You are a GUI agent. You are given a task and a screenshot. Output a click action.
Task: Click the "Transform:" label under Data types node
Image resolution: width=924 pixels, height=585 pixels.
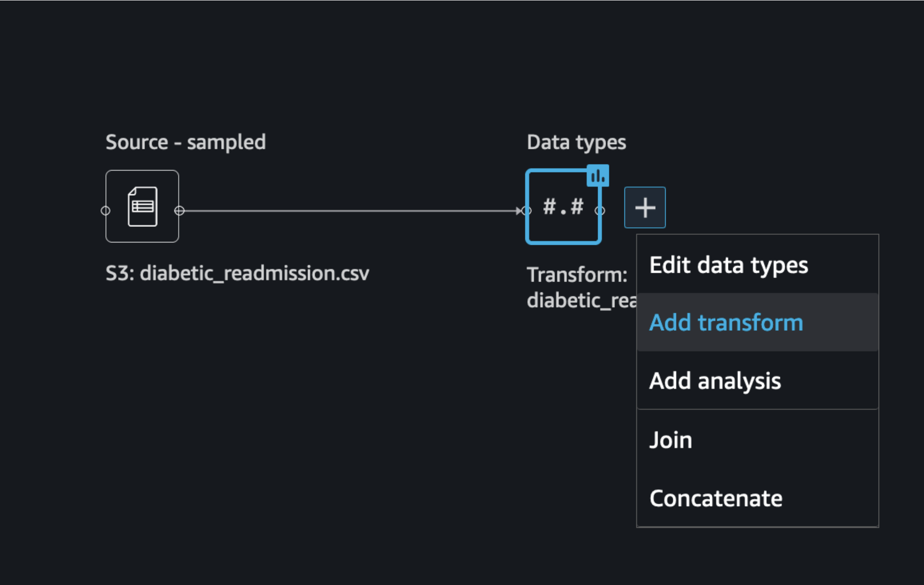coord(577,275)
